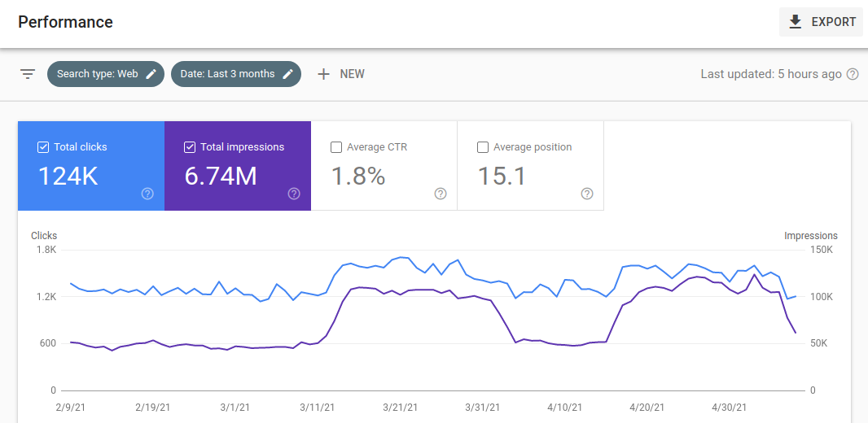Uncheck the Total impressions checkbox
The height and width of the screenshot is (423, 868).
pos(190,147)
